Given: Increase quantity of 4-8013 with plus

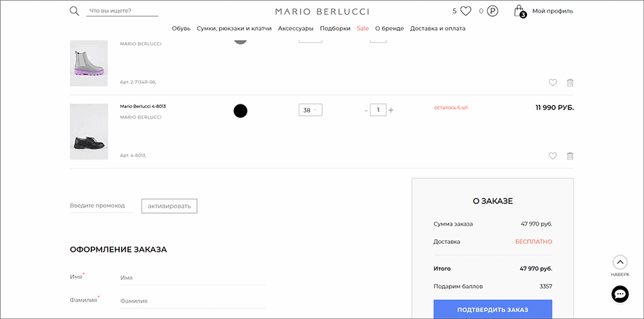Looking at the screenshot, I should coord(391,110).
